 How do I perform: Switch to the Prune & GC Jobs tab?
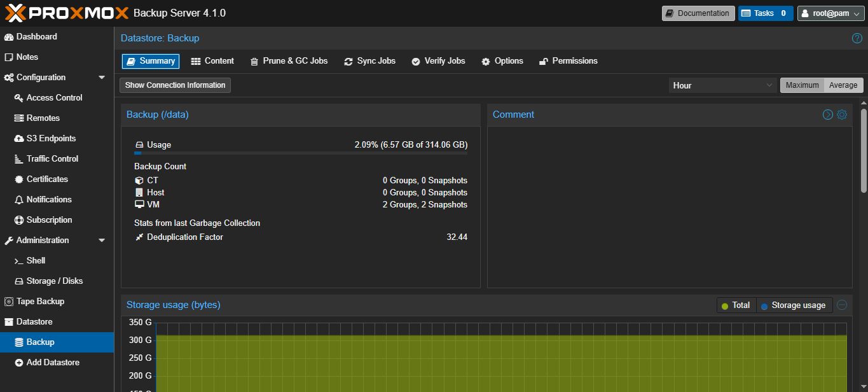point(289,61)
